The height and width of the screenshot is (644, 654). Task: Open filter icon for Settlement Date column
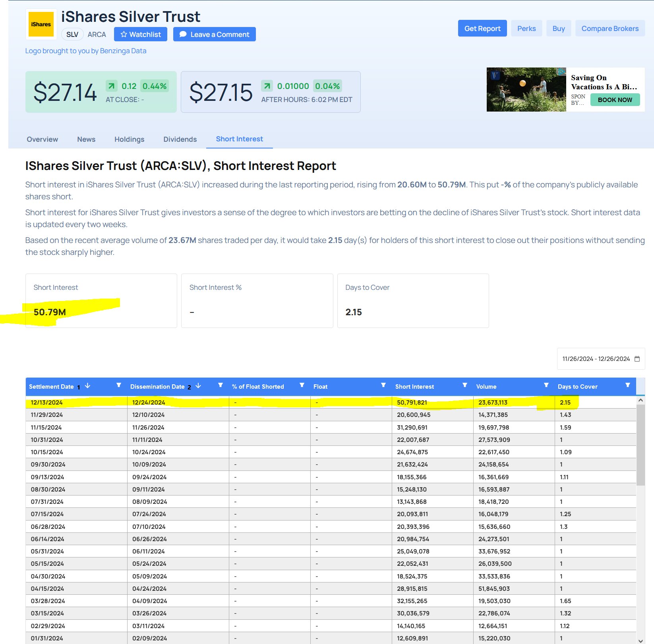coord(118,385)
